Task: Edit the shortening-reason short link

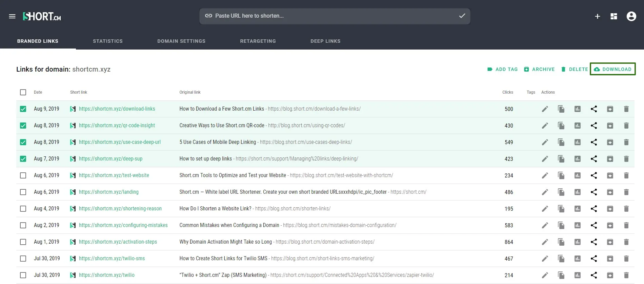Action: (x=545, y=209)
